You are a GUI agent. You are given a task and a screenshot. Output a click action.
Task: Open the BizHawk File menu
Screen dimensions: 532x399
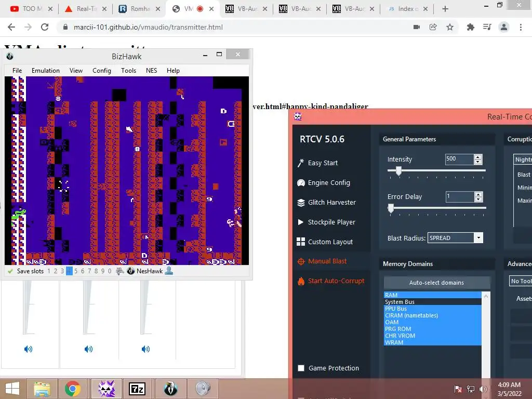click(17, 71)
